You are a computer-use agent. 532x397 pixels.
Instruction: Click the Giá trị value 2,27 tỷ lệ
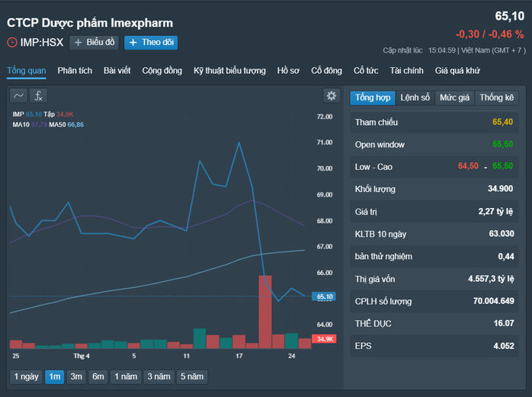(495, 211)
